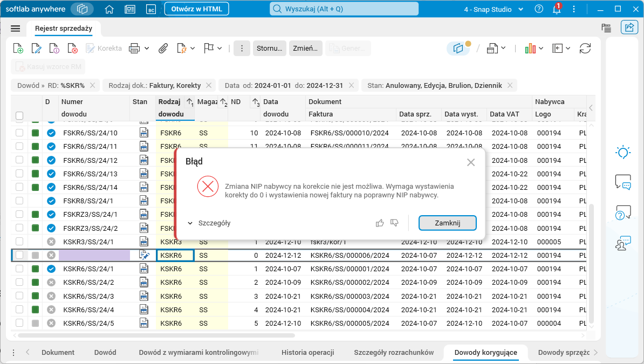Tick the checkbox for row KSKR6/SS/24/1
Screen dimensions: 644x364
tap(19, 269)
